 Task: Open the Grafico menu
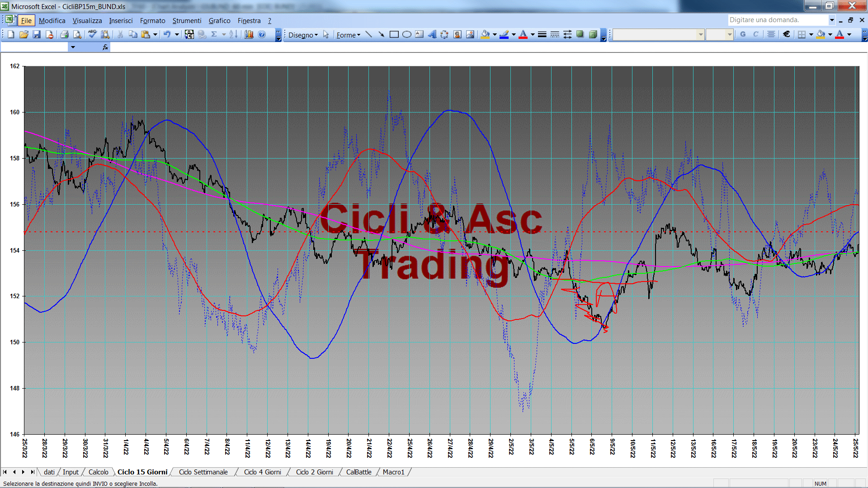(x=219, y=20)
